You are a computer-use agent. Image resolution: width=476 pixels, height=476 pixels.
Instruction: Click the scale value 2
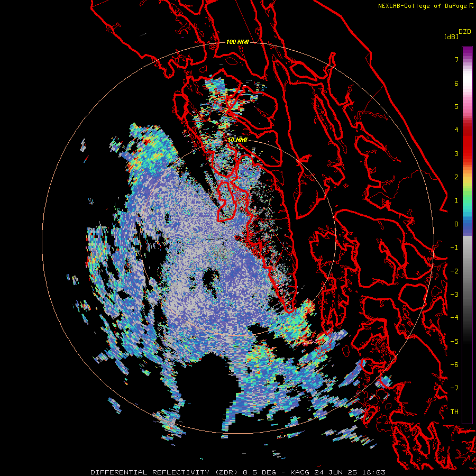point(456,177)
